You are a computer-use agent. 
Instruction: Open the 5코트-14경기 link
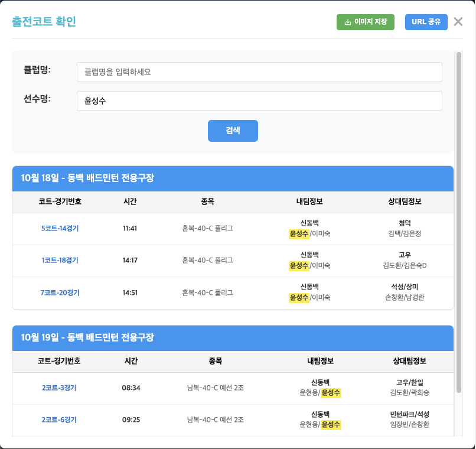click(x=60, y=229)
